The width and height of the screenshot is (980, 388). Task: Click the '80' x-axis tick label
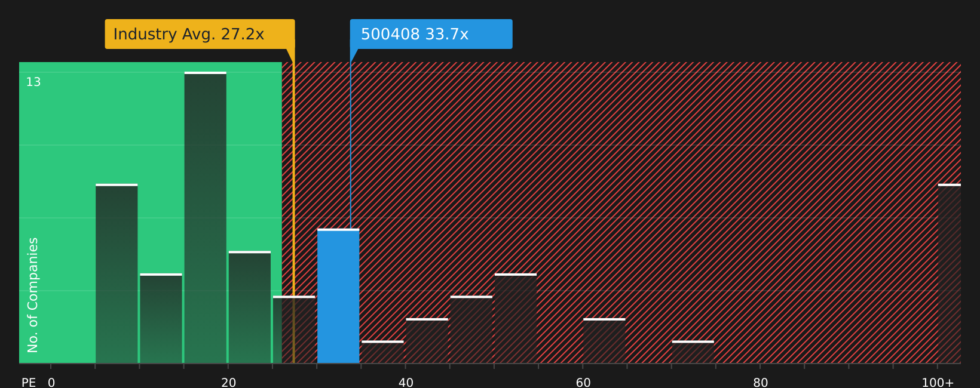761,383
